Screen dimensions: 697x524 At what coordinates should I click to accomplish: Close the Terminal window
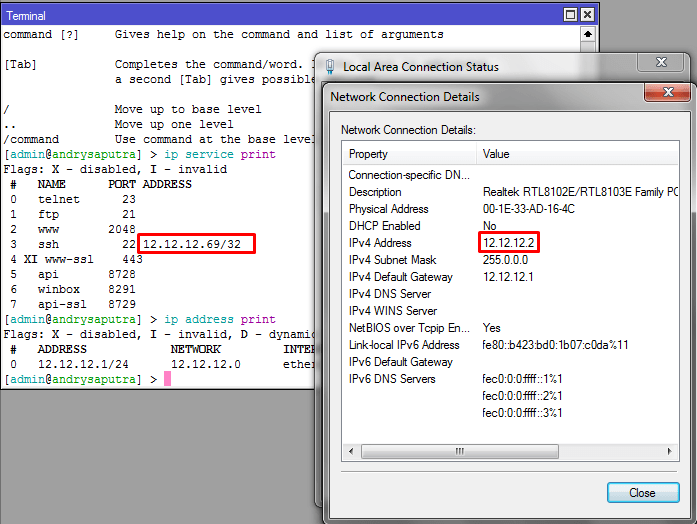tap(587, 16)
